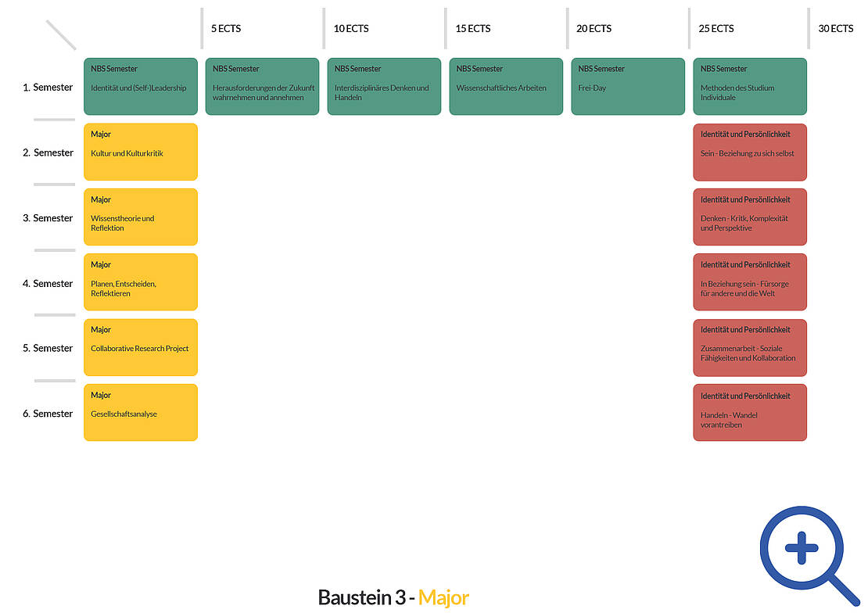Click Sein - Beziehung zu sich selbst card
Screen dimensions: 868x613
(750, 152)
